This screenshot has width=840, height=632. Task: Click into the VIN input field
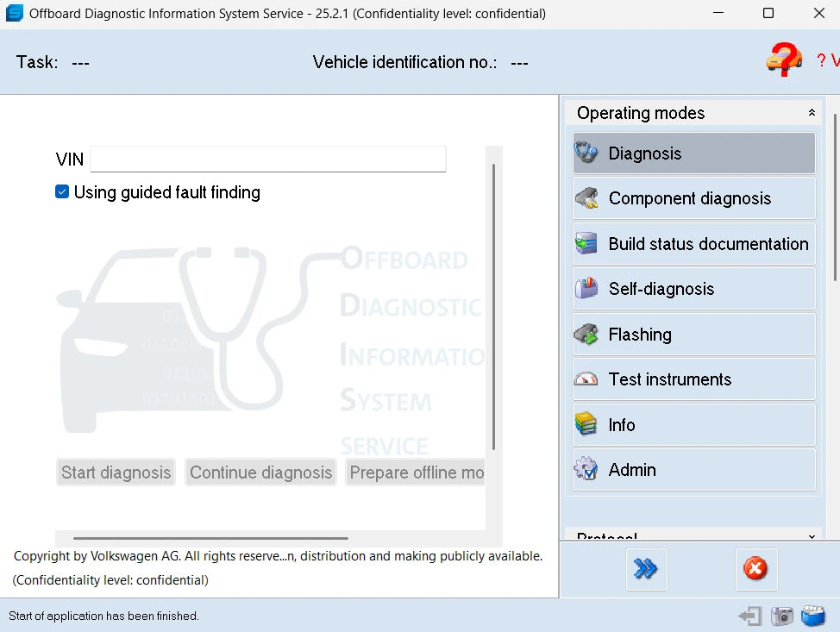tap(268, 159)
